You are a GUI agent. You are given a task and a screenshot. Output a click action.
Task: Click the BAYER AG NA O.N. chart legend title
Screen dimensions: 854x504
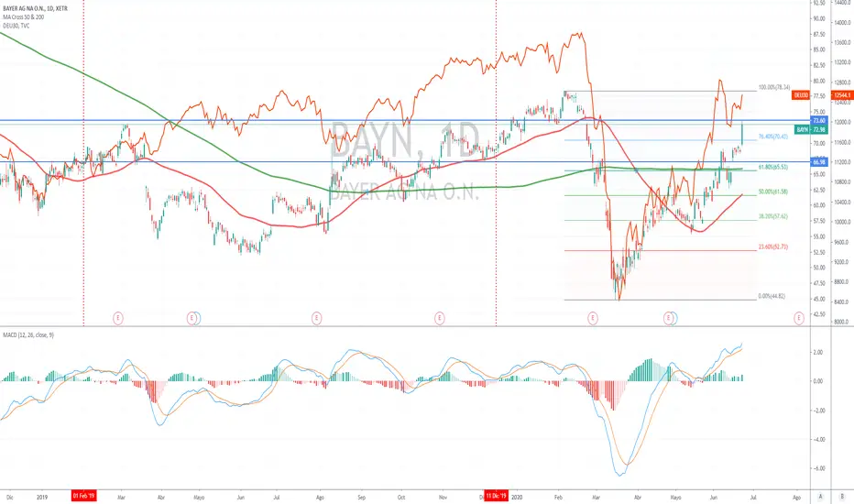click(35, 9)
